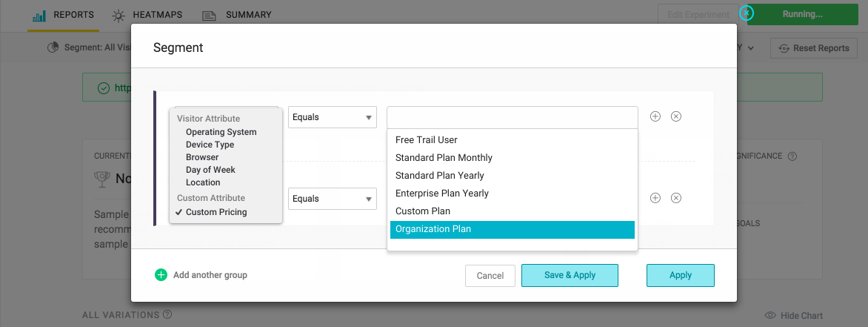Click the Apply button
The image size is (868, 327).
tap(680, 275)
